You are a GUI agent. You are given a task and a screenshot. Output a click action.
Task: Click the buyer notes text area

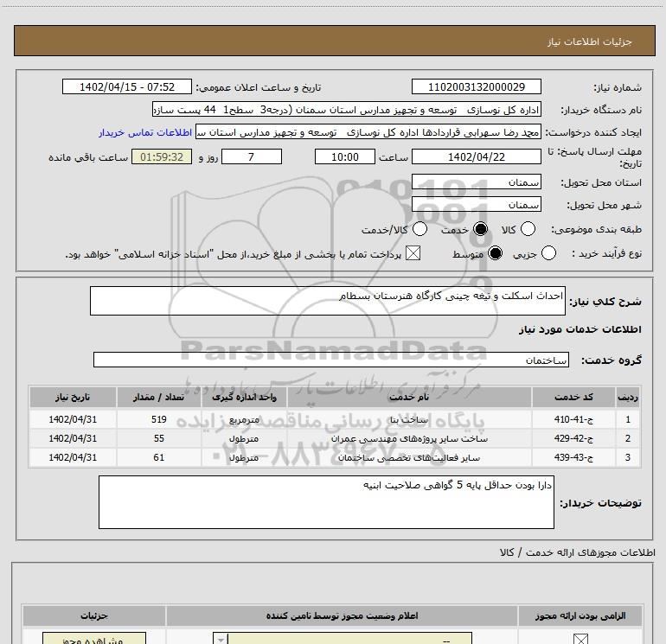click(326, 501)
